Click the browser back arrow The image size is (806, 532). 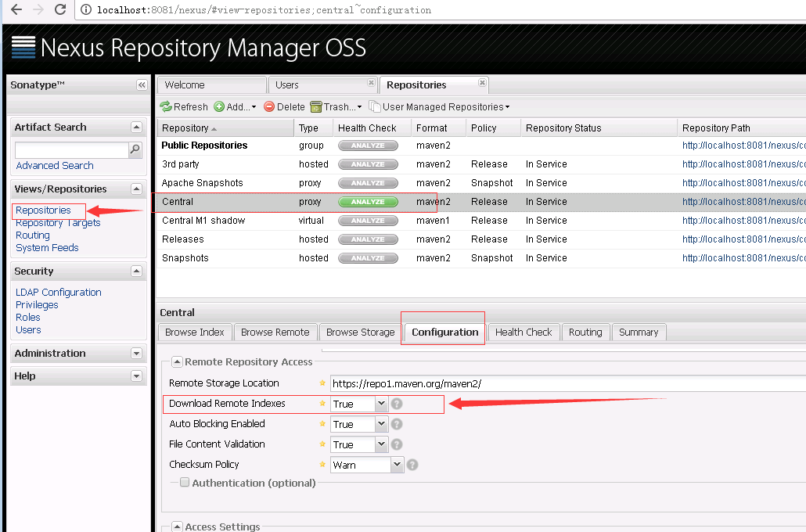[16, 9]
